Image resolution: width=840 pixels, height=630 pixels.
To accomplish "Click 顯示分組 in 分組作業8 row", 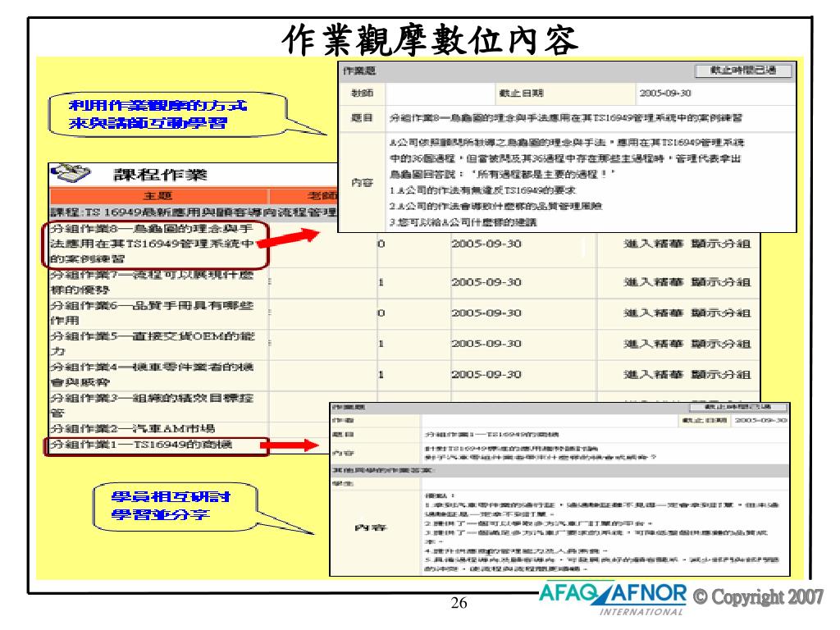I will (720, 244).
